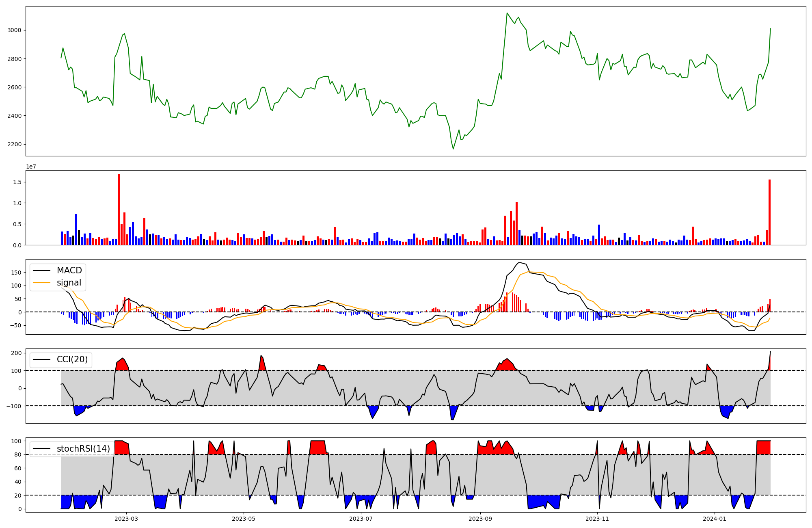Screen dimensions: 812x528
Task: Select the stochRSI(14) legend entry
Action: 83,449
